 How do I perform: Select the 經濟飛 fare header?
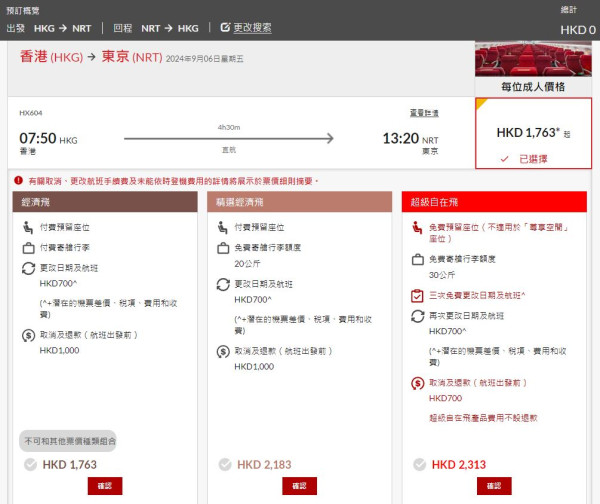coord(105,202)
